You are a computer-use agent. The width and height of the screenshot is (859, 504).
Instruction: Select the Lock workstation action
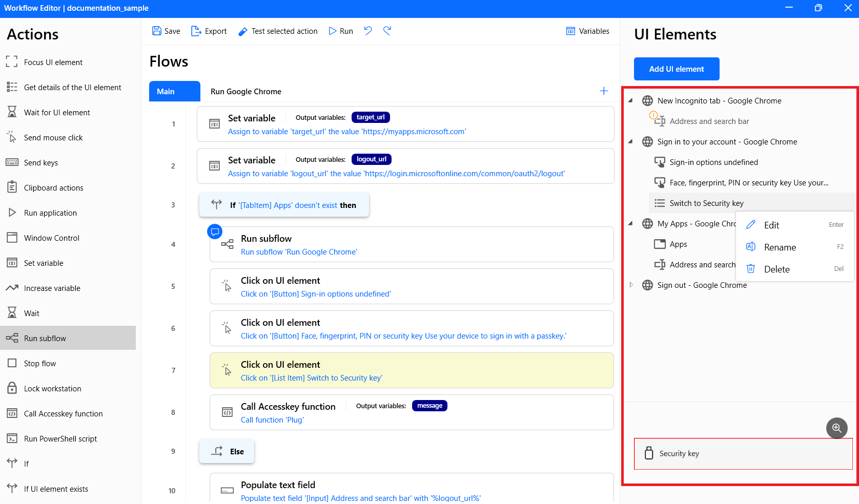click(x=68, y=389)
